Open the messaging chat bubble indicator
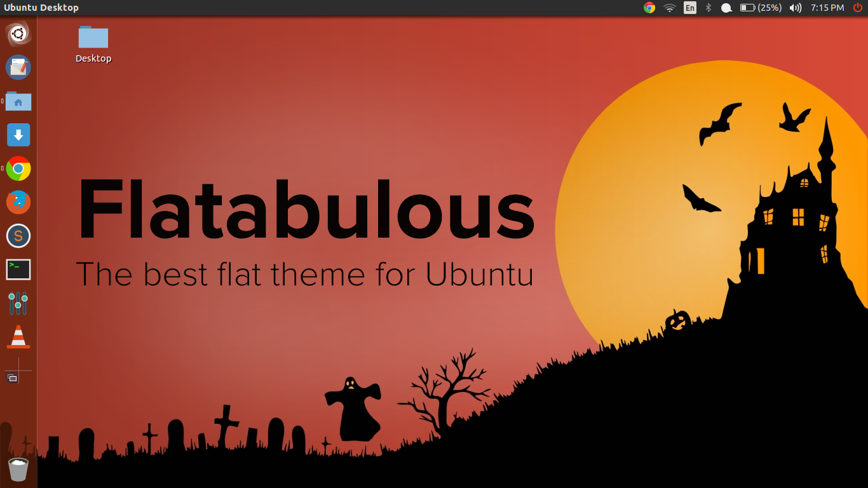Screen dimensions: 868x488 click(726, 8)
